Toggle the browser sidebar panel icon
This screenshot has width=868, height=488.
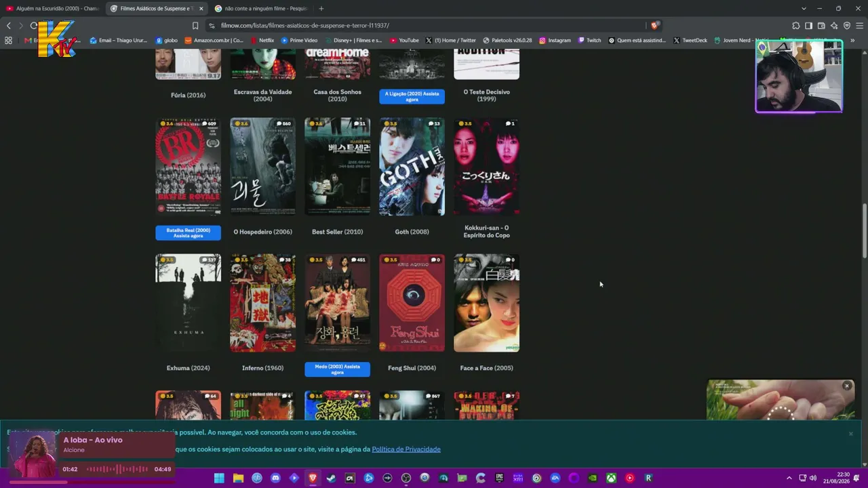(x=808, y=26)
